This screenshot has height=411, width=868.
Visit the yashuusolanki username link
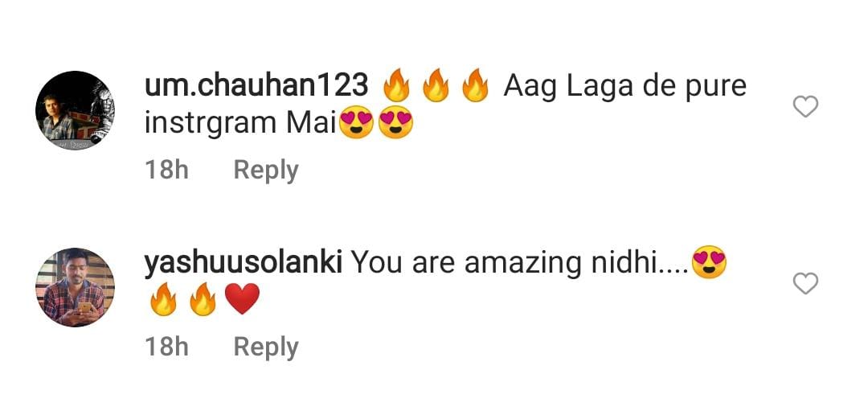pos(243,264)
